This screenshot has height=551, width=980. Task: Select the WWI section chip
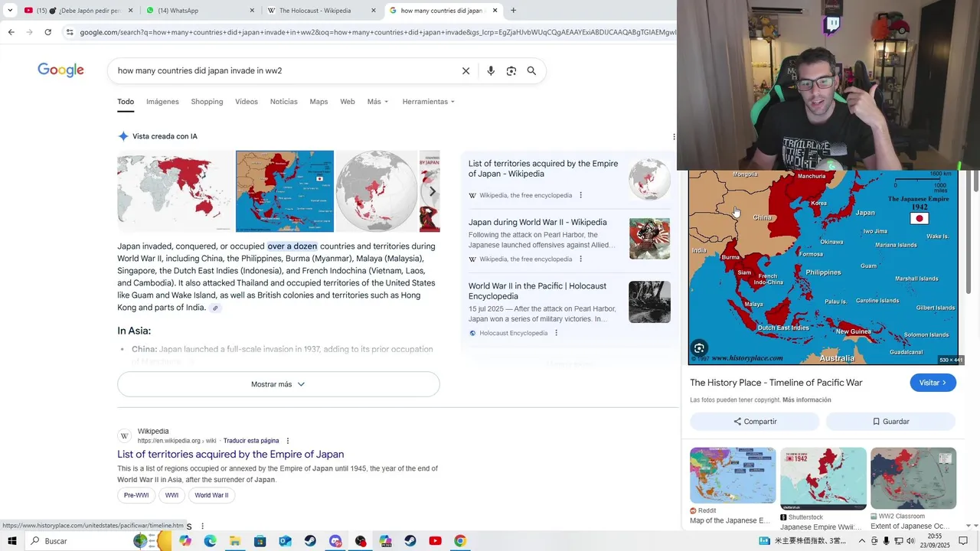(171, 495)
